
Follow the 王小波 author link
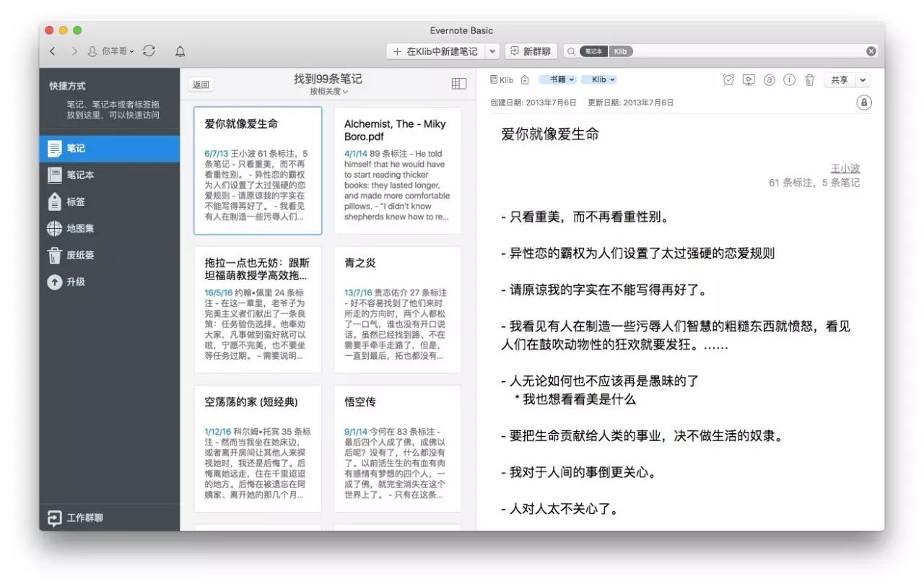pyautogui.click(x=845, y=168)
